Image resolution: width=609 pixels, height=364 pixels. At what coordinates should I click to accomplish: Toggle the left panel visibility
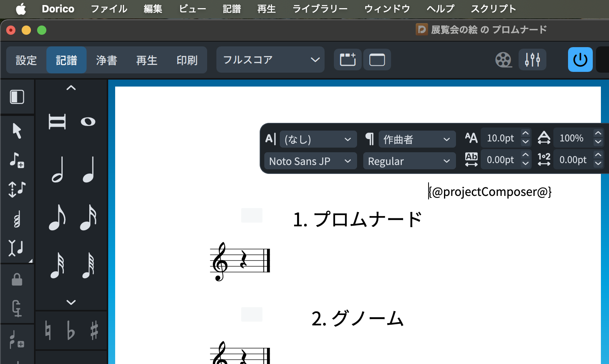(17, 97)
